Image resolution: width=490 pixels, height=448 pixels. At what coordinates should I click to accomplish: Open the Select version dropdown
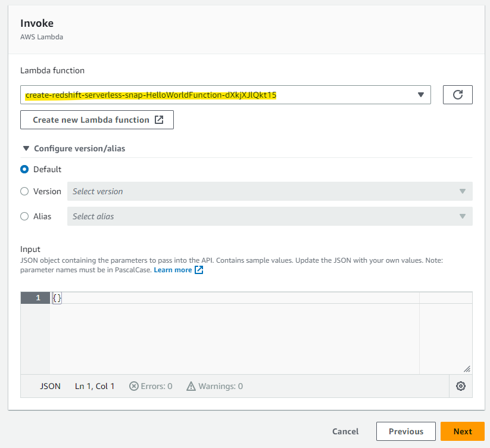(270, 191)
